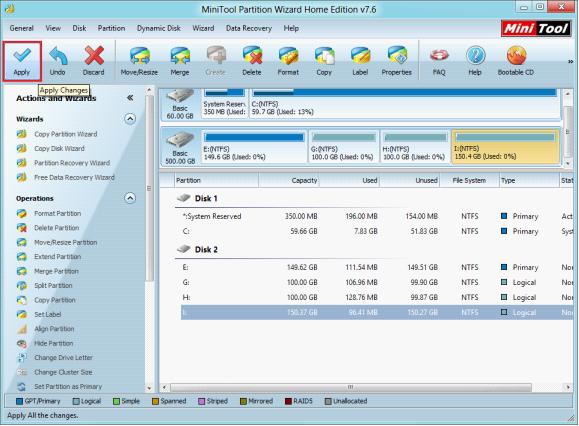Click the sidebar scroll down arrow
The image size is (579, 426).
[x=149, y=388]
